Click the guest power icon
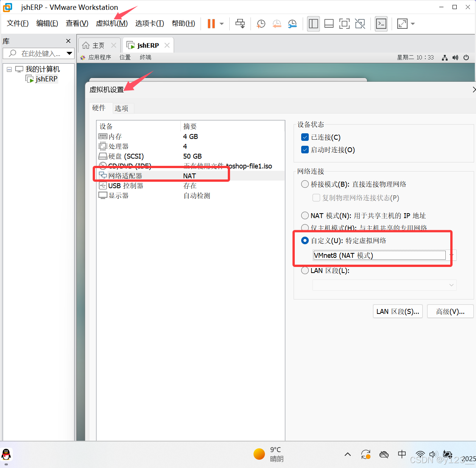Viewport: 476px width, 468px height. 466,58
